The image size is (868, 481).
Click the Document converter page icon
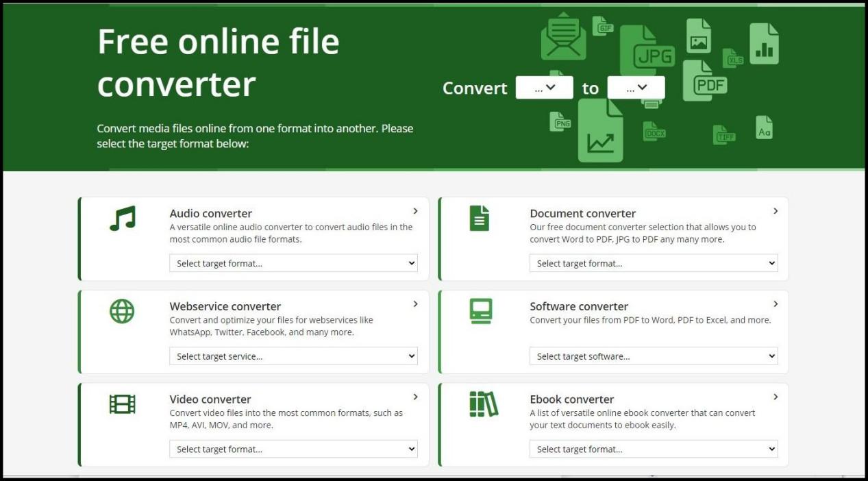[x=480, y=219]
